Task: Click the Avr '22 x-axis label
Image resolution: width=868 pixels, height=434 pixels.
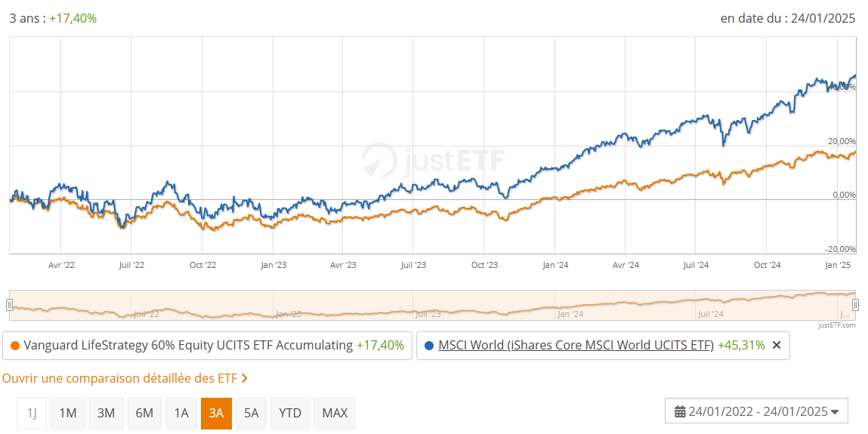Action: [61, 266]
